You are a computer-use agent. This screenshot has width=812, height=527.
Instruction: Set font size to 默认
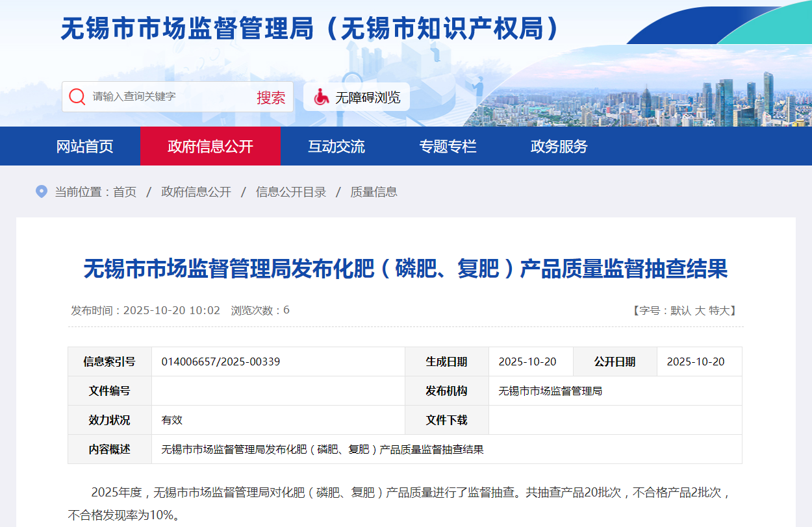681,311
